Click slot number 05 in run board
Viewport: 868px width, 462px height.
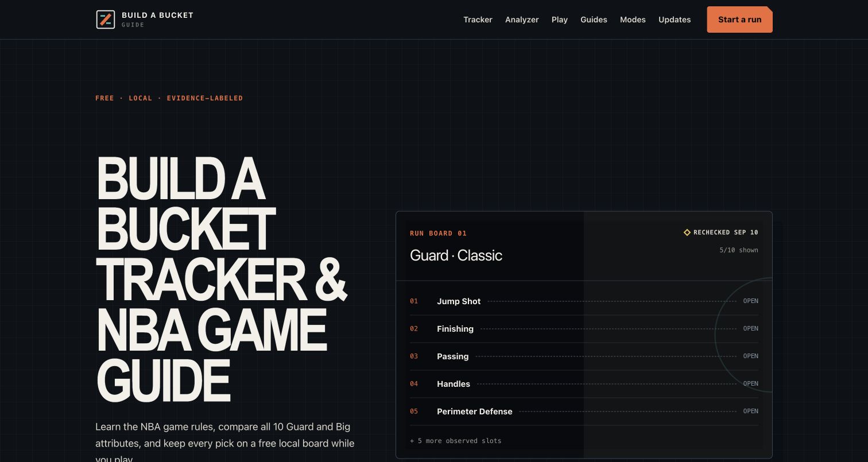click(414, 411)
